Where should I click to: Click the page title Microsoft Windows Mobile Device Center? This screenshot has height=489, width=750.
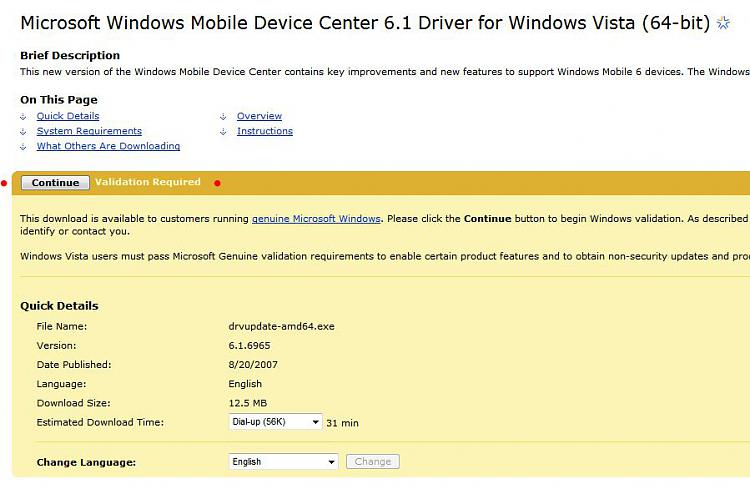coord(365,23)
